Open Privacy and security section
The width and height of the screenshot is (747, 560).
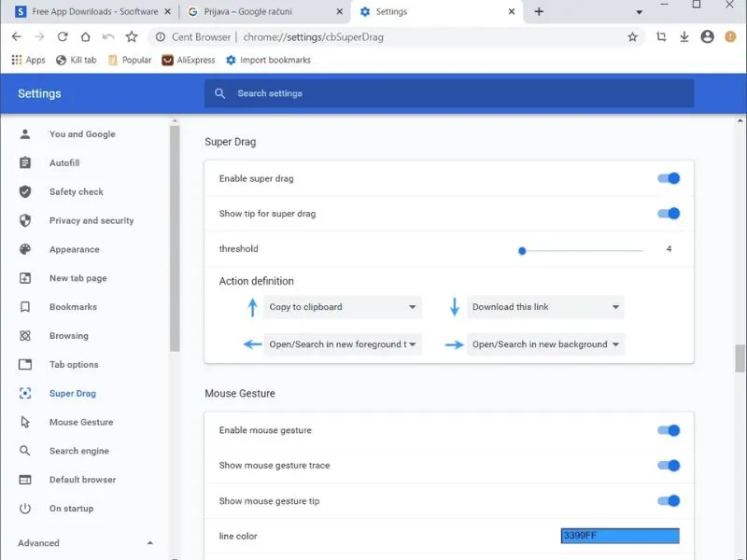tap(92, 220)
